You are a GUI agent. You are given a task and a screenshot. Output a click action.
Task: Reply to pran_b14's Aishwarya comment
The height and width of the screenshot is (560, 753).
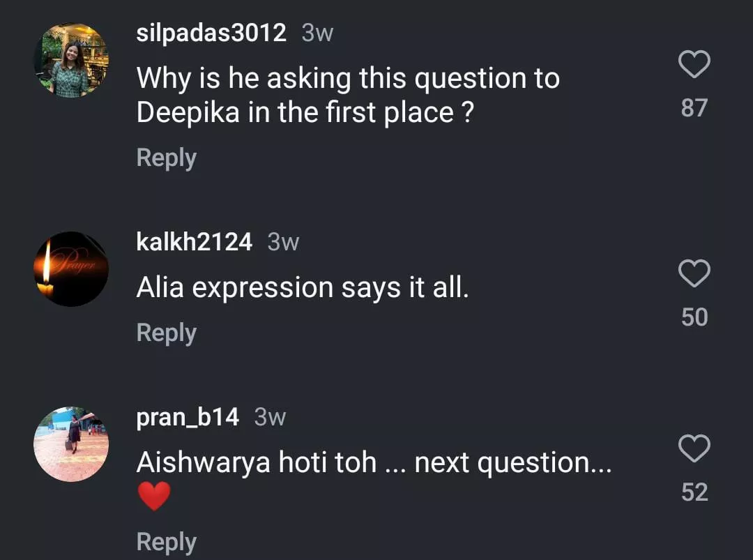coord(166,542)
